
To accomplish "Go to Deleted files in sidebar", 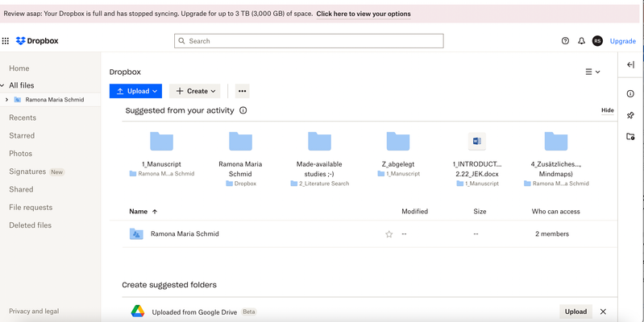I will (x=30, y=225).
